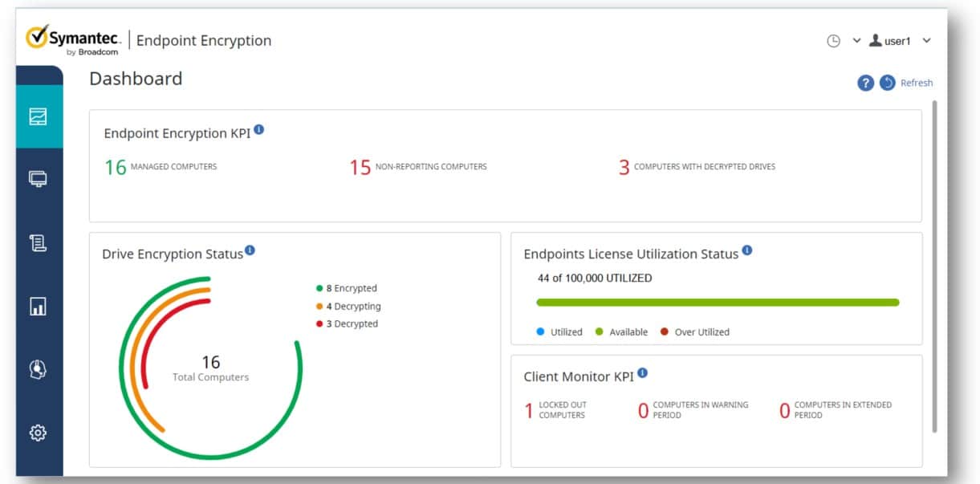This screenshot has width=980, height=484.
Task: Click the Refresh link
Action: point(917,83)
